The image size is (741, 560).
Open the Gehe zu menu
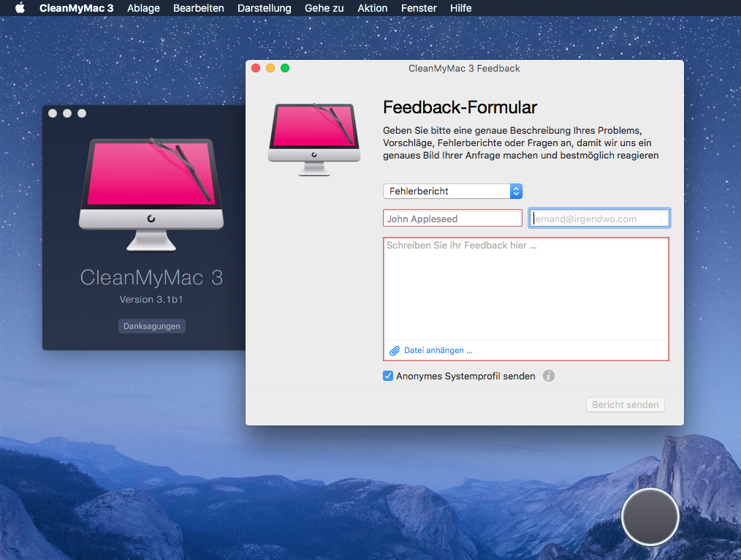click(324, 8)
